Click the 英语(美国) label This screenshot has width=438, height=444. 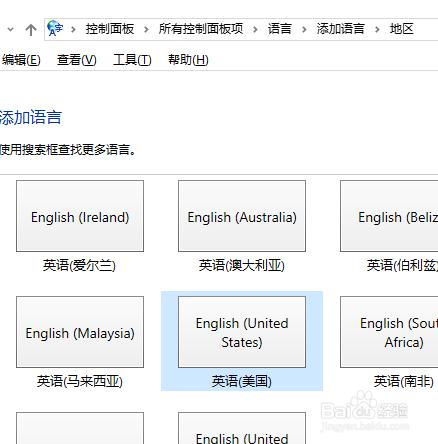tap(242, 382)
